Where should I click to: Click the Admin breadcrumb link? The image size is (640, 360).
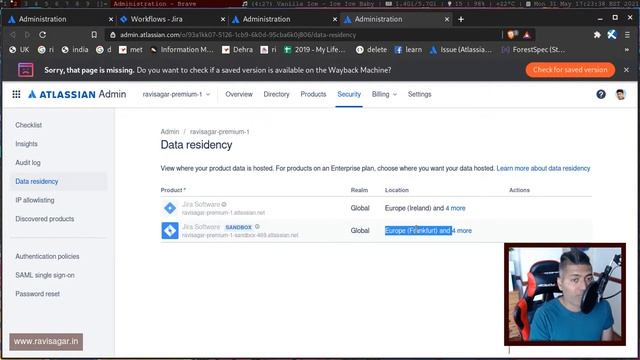[x=170, y=131]
